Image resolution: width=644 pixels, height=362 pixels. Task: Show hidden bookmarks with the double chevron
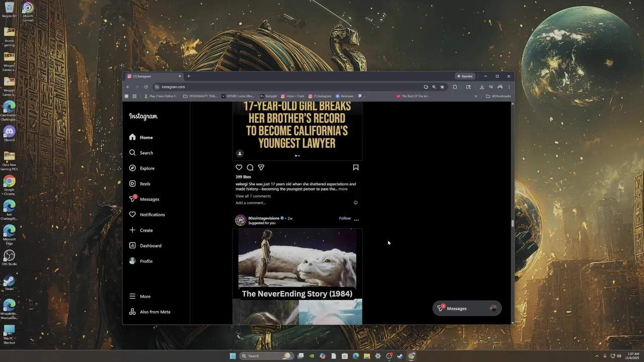[x=475, y=96]
